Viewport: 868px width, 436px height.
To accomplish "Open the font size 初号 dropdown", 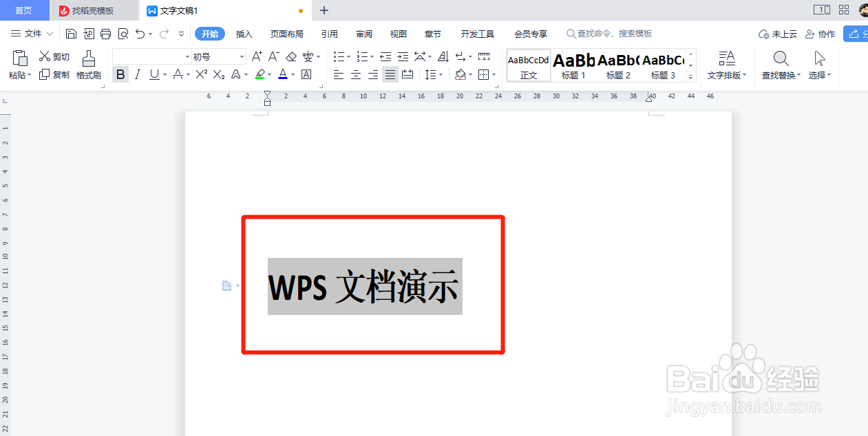I will 242,56.
